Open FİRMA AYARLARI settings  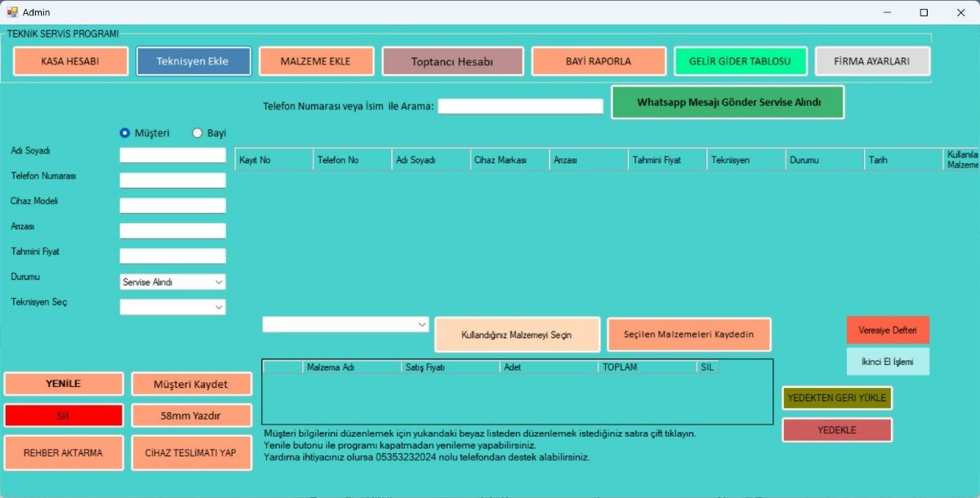click(x=872, y=60)
